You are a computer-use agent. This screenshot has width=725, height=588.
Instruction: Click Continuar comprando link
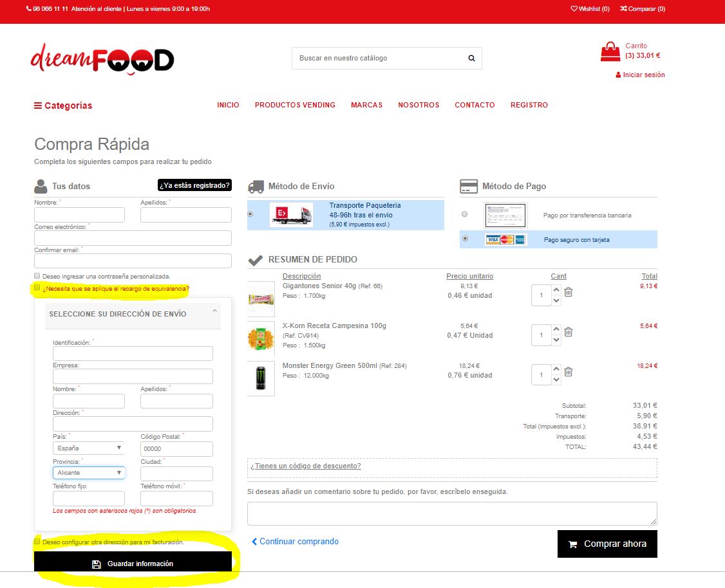(x=295, y=541)
